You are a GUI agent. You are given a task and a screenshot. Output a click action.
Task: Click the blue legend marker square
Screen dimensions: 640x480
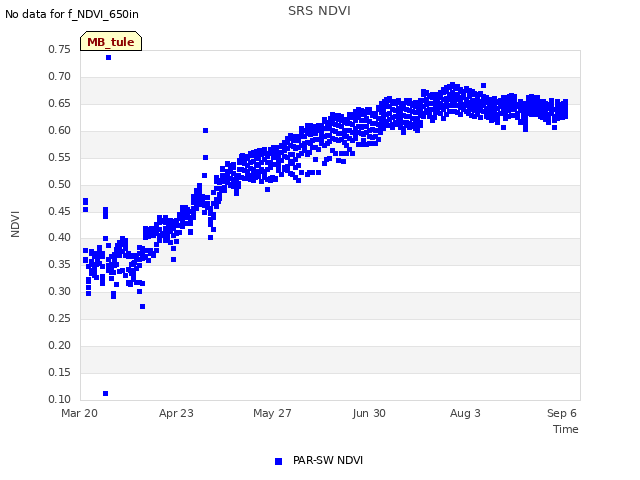278,461
